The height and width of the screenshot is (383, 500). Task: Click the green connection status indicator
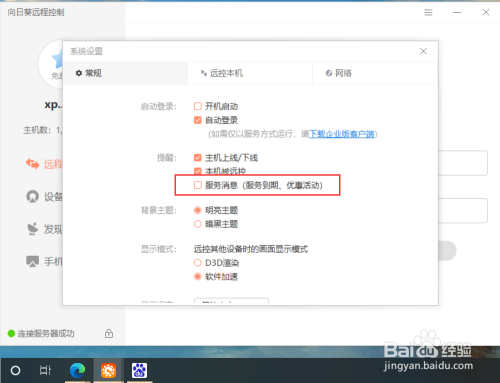[x=11, y=333]
